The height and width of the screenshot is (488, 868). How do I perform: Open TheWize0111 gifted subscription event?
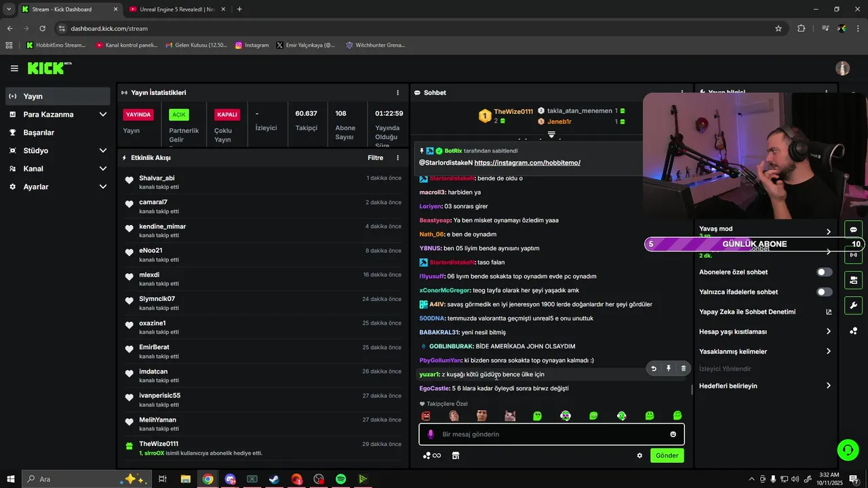263,449
